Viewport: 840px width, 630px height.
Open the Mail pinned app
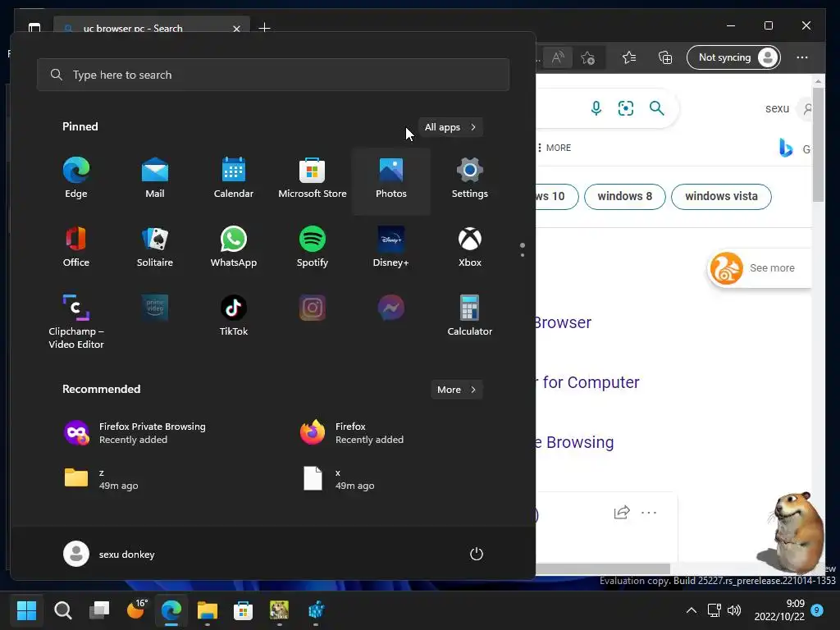[x=155, y=179]
